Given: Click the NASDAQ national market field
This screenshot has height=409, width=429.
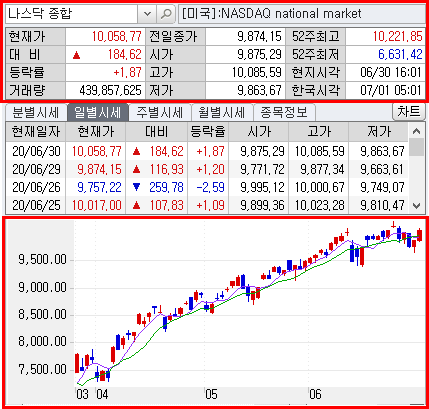Looking at the screenshot, I should 302,14.
